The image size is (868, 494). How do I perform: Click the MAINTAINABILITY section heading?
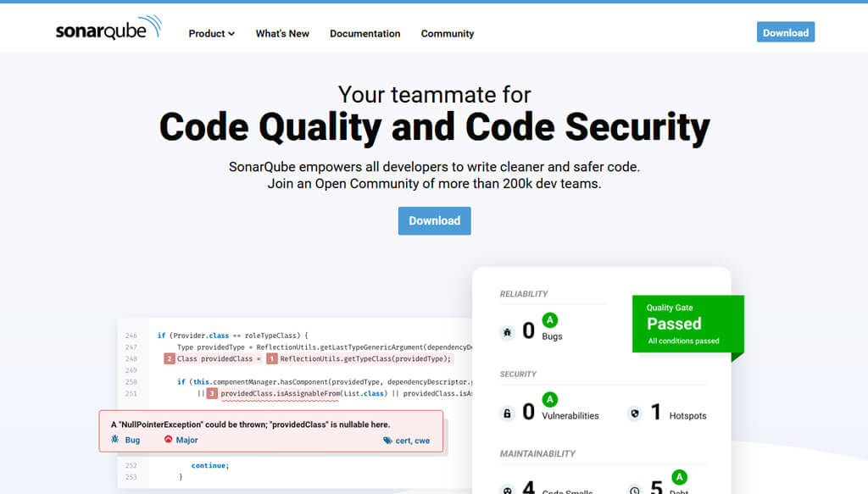click(x=537, y=453)
